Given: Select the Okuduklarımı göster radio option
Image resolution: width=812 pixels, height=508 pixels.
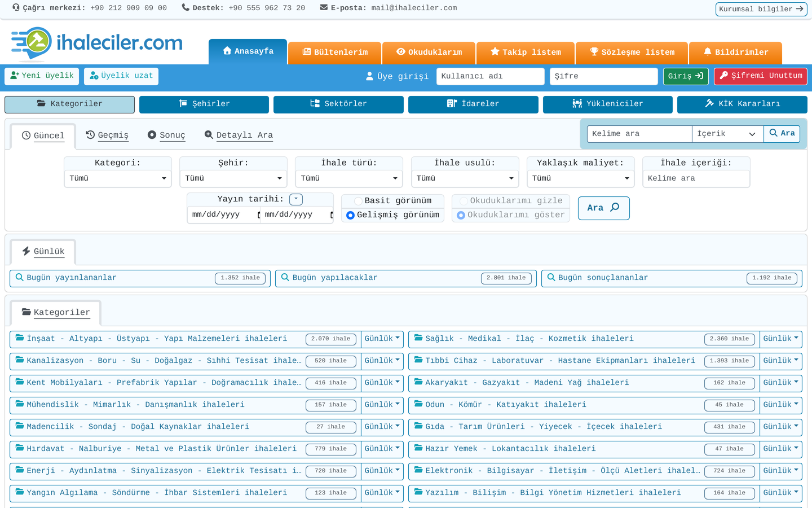Looking at the screenshot, I should point(461,215).
